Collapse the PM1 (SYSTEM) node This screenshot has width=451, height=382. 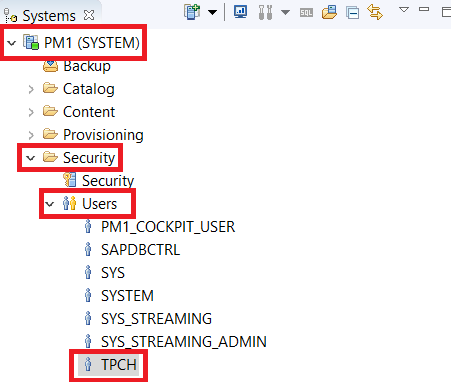pos(12,43)
